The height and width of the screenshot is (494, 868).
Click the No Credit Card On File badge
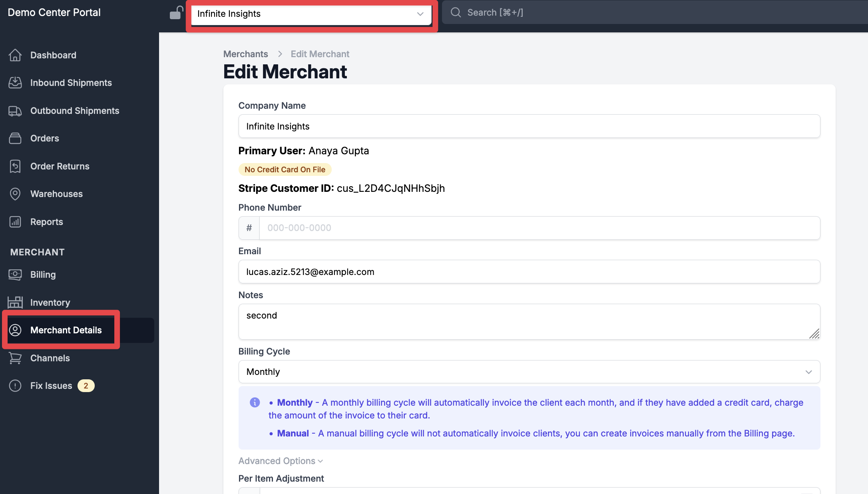(285, 169)
